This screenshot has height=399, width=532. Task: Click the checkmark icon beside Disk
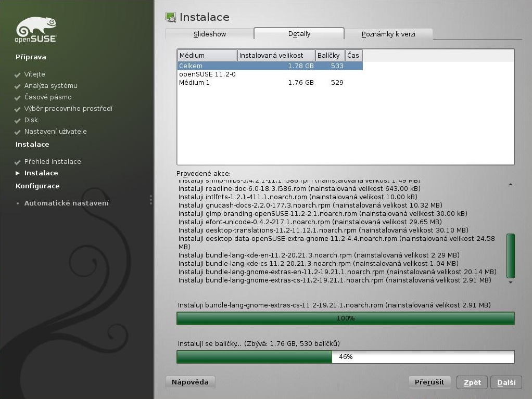pos(18,120)
